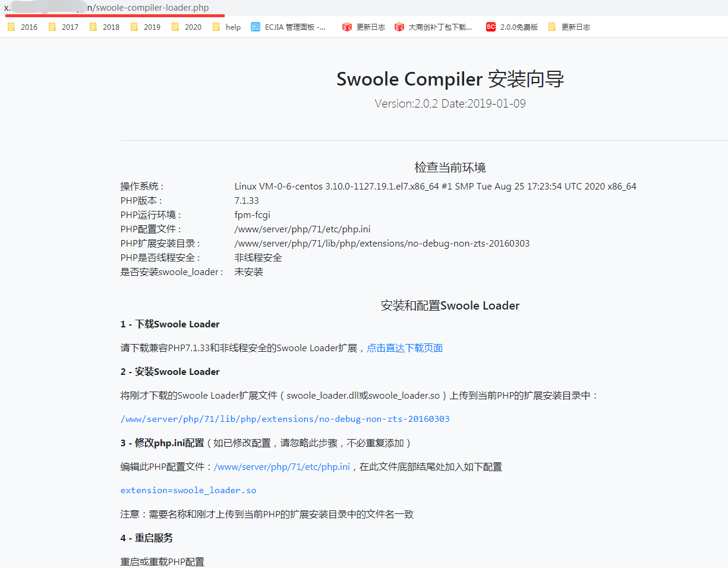Click the 注意 filename consistency note

click(267, 515)
